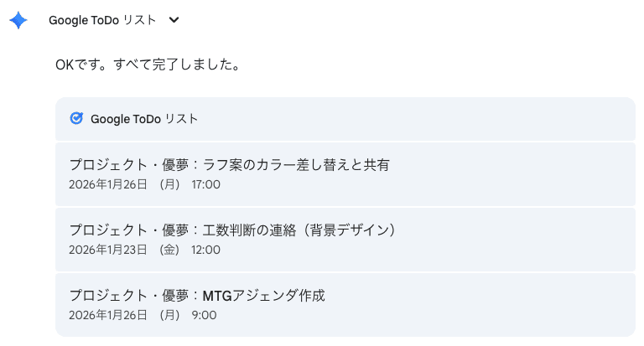Image resolution: width=644 pixels, height=346 pixels.
Task: Click the Google ToDo blue checkmark icon
Action: (76, 119)
